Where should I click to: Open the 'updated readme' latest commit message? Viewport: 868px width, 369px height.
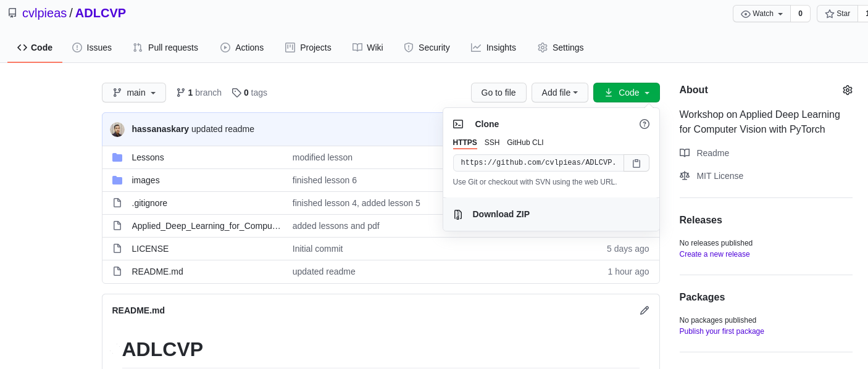coord(223,129)
